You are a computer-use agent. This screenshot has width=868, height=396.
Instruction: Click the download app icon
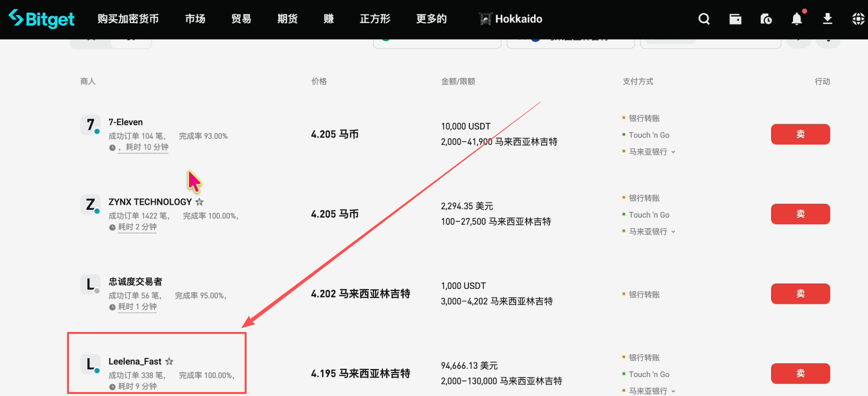coord(827,19)
